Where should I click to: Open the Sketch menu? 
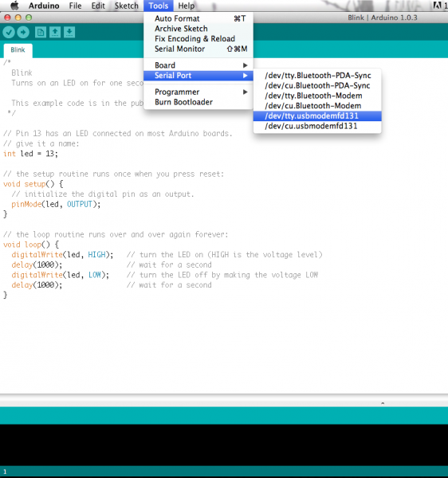[x=126, y=6]
